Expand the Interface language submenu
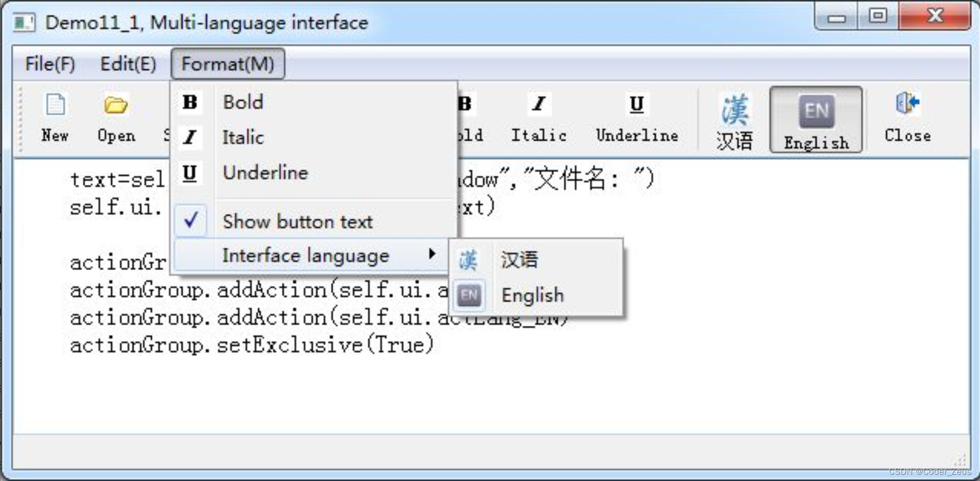 click(311, 255)
